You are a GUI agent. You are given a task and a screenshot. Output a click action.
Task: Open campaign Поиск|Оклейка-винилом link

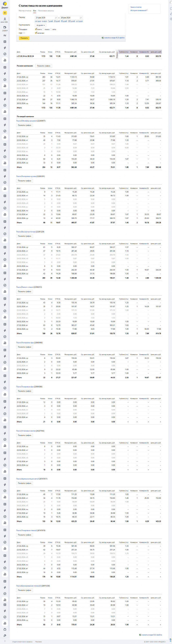point(27,121)
